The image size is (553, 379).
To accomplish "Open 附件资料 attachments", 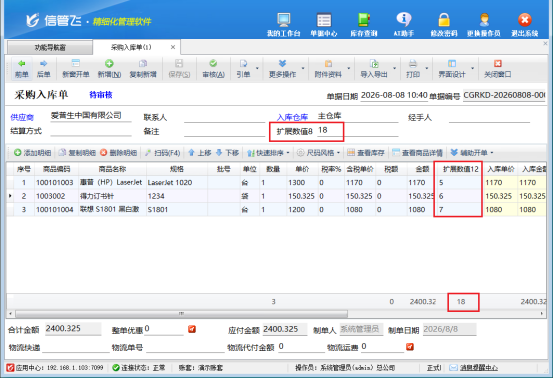I will click(328, 68).
